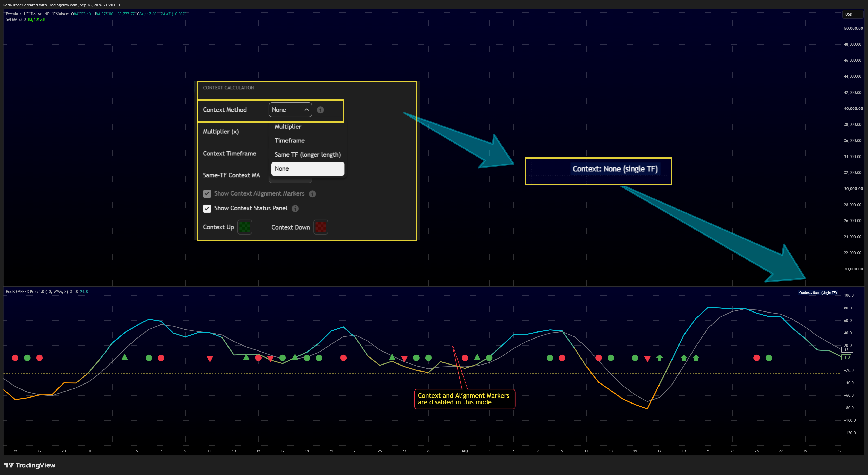Click small Context: None (single TF) status panel
The image size is (868, 475).
tap(818, 293)
